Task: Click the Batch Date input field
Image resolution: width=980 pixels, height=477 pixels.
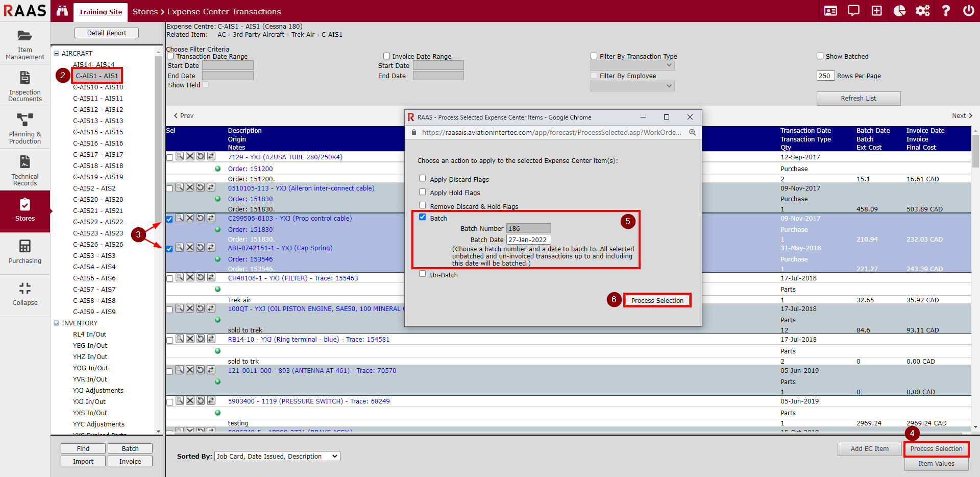Action: [528, 240]
